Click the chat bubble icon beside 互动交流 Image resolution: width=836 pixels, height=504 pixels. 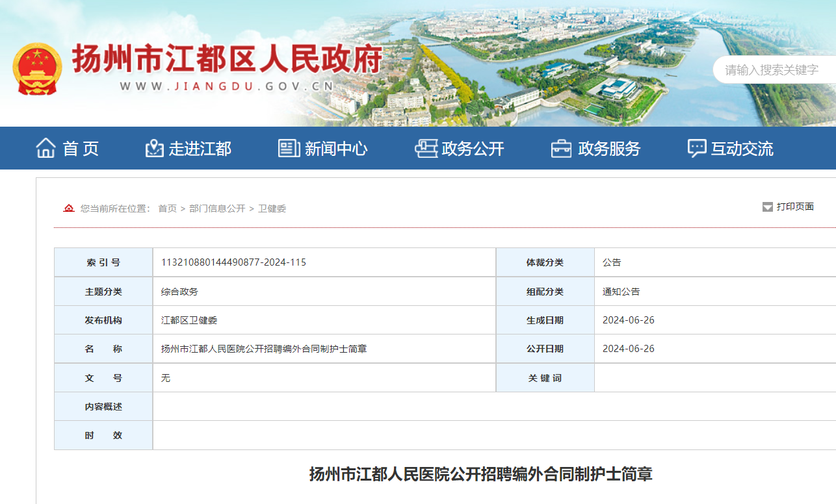(x=696, y=148)
